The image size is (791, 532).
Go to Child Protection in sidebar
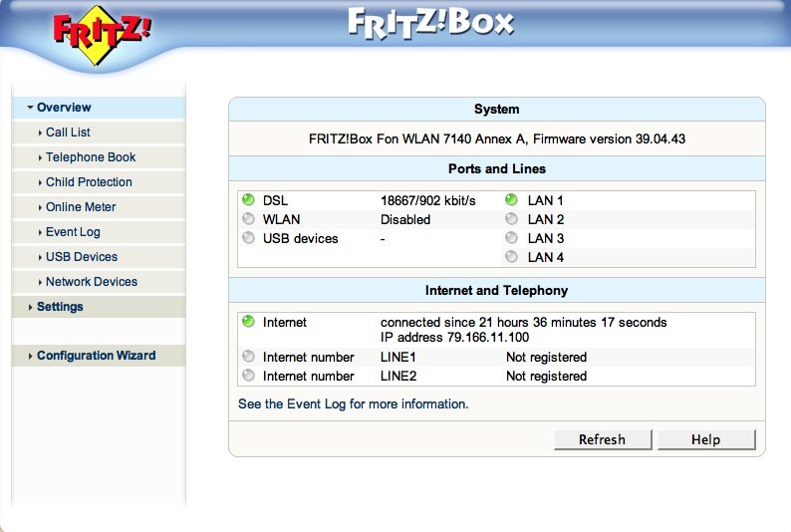pos(89,182)
